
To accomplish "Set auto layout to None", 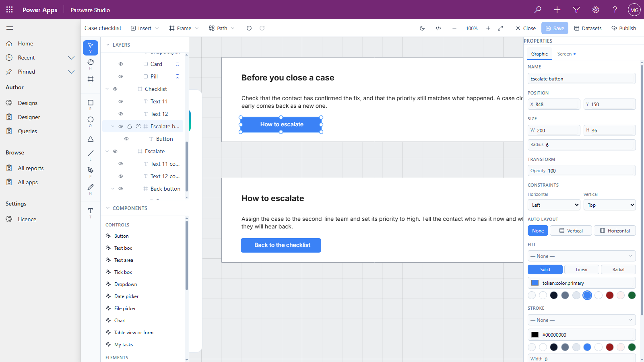I will (538, 230).
